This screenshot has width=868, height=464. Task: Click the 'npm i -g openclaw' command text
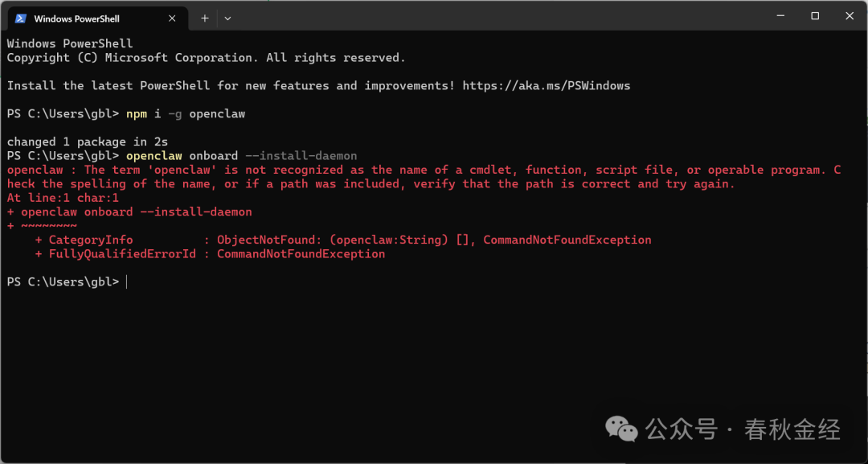(x=186, y=113)
